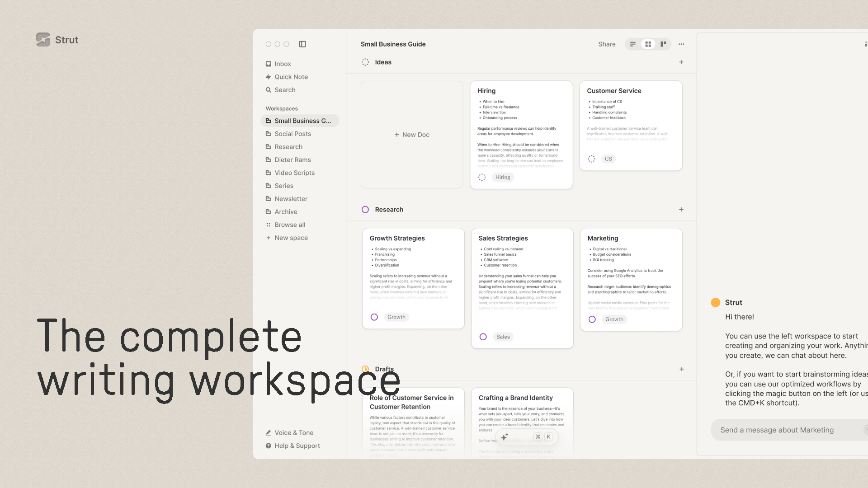Viewport: 868px width, 488px height.
Task: Open more options with the ellipsis icon
Action: [x=681, y=44]
